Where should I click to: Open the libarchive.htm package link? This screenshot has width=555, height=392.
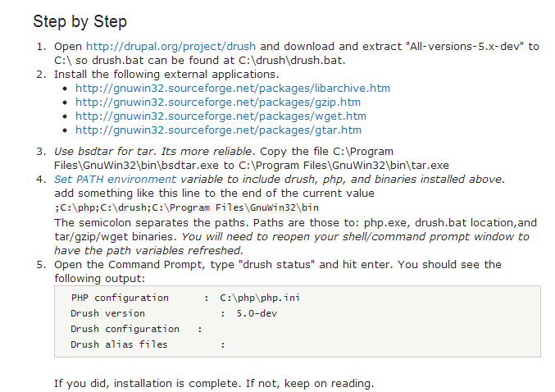(x=233, y=89)
